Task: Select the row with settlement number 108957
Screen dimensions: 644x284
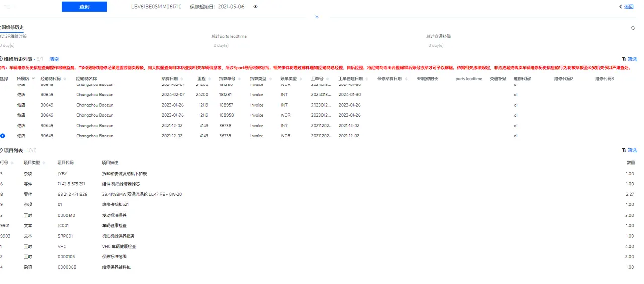Action: pyautogui.click(x=322, y=105)
